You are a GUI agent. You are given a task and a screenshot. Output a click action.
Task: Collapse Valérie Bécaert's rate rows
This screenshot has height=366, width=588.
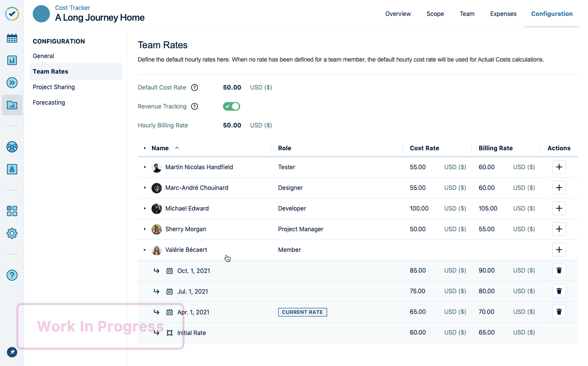point(145,250)
